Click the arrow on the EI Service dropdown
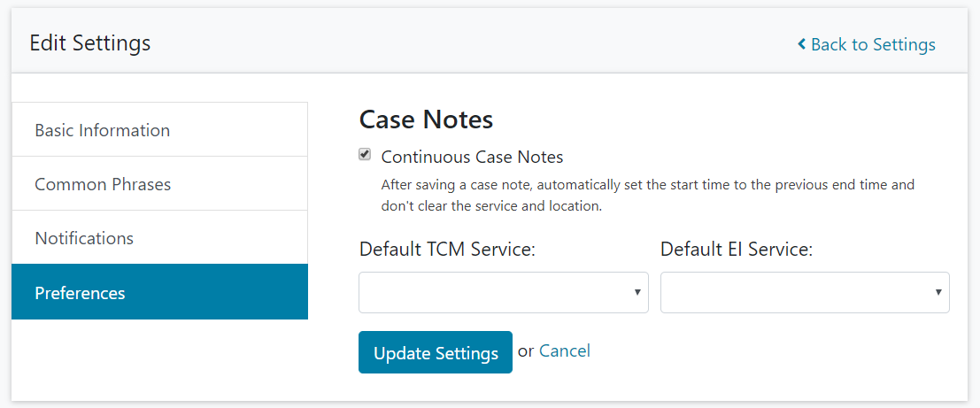 pos(938,292)
